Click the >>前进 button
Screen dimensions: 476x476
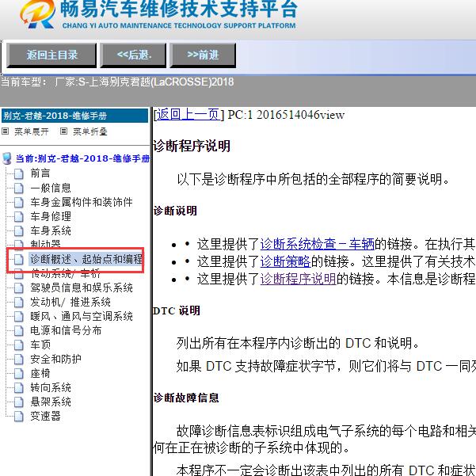pyautogui.click(x=203, y=55)
